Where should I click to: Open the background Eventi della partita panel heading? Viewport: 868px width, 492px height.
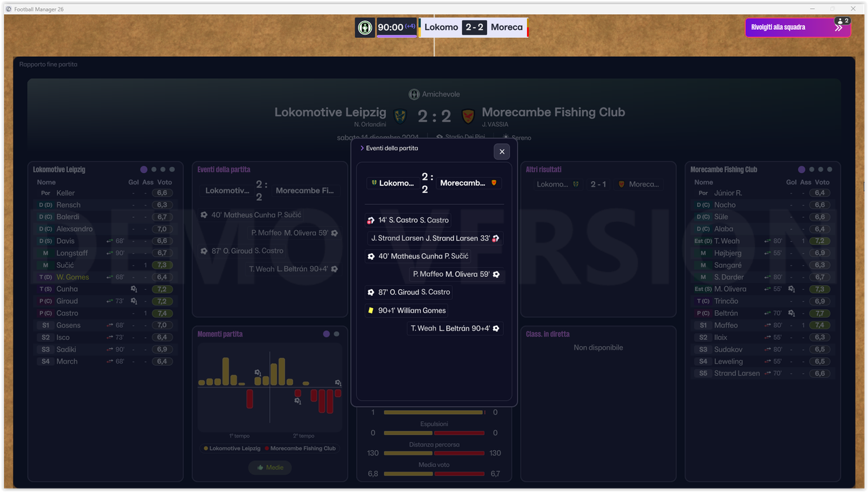224,170
